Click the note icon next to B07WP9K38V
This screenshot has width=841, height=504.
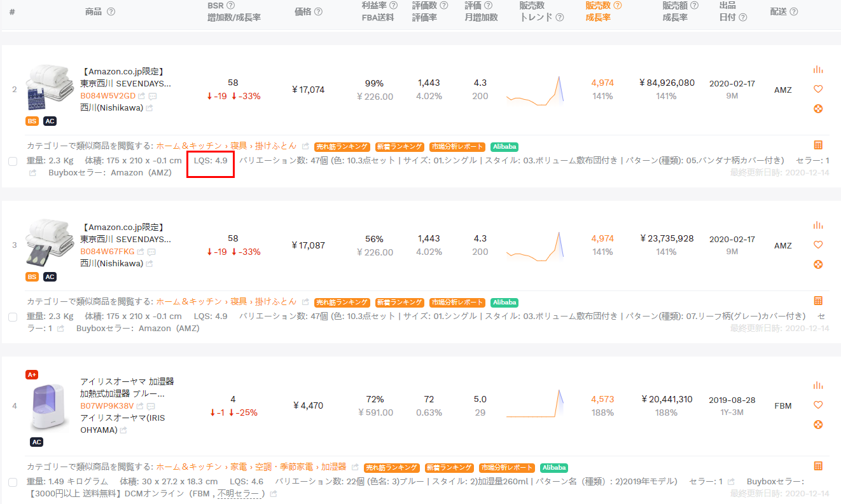coord(151,405)
